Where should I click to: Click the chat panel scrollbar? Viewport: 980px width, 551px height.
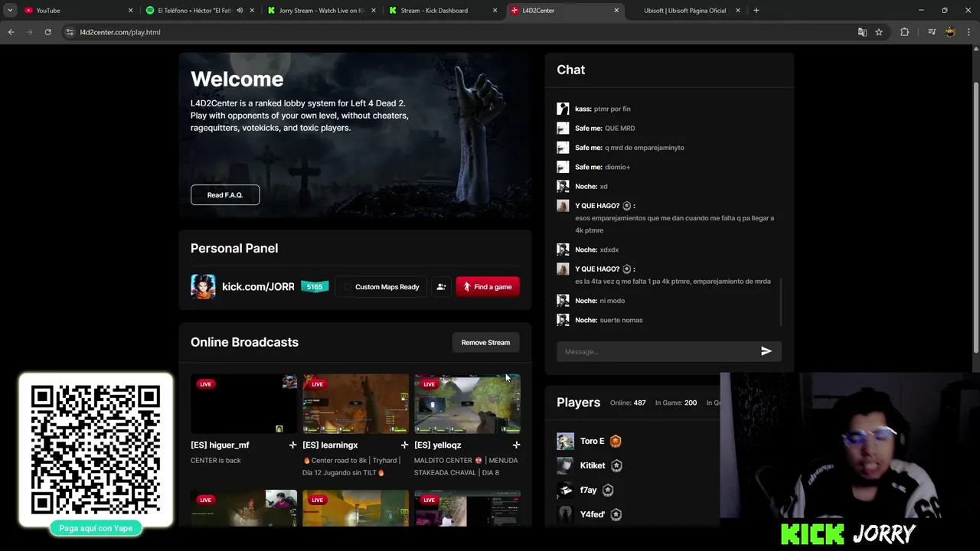click(780, 302)
